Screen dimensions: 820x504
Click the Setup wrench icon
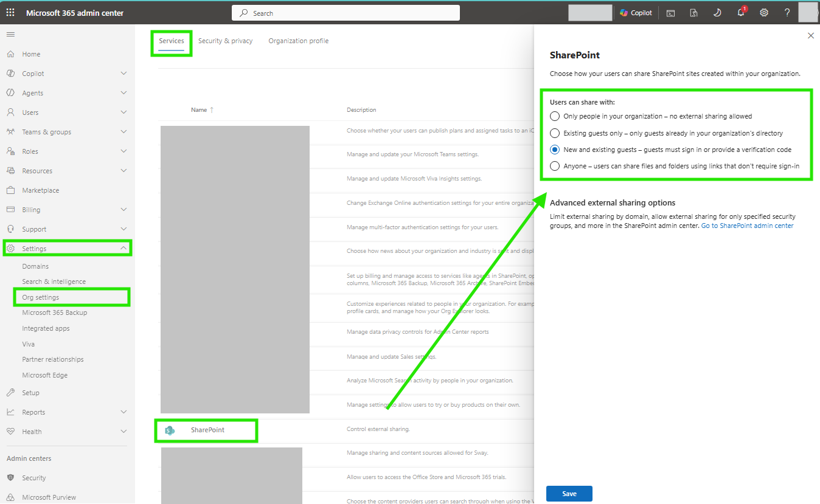[10, 393]
